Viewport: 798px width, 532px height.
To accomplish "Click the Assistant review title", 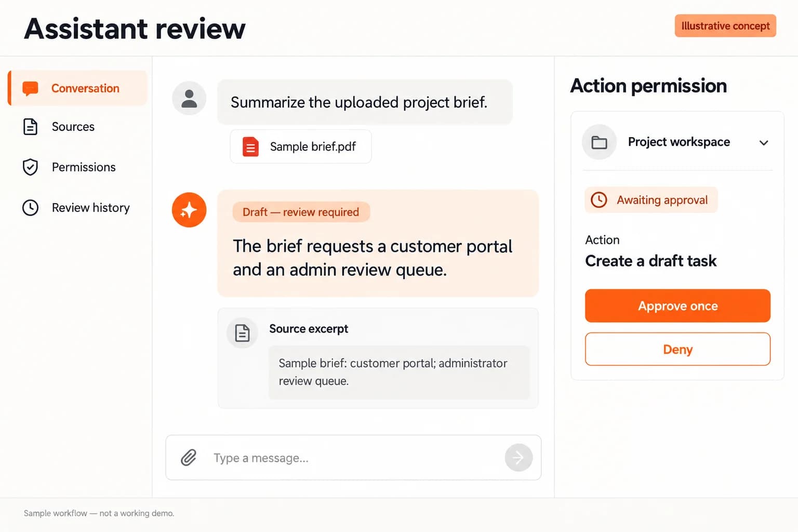I will [x=135, y=29].
